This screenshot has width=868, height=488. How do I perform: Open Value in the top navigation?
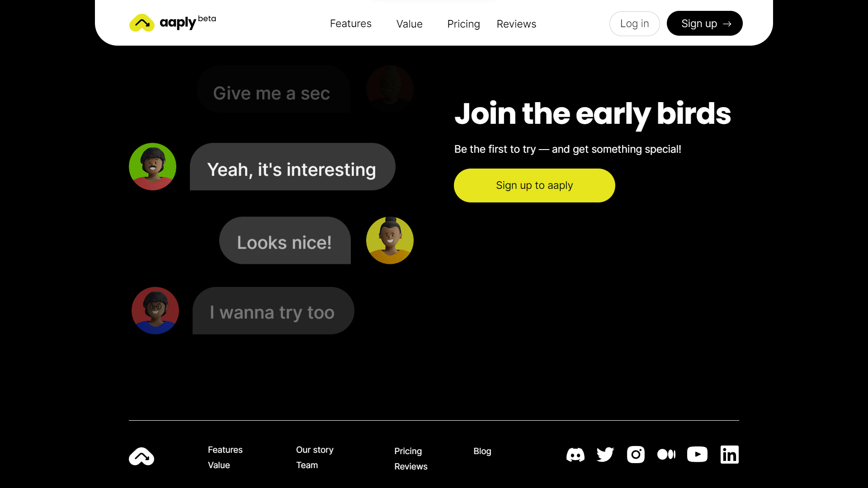409,24
